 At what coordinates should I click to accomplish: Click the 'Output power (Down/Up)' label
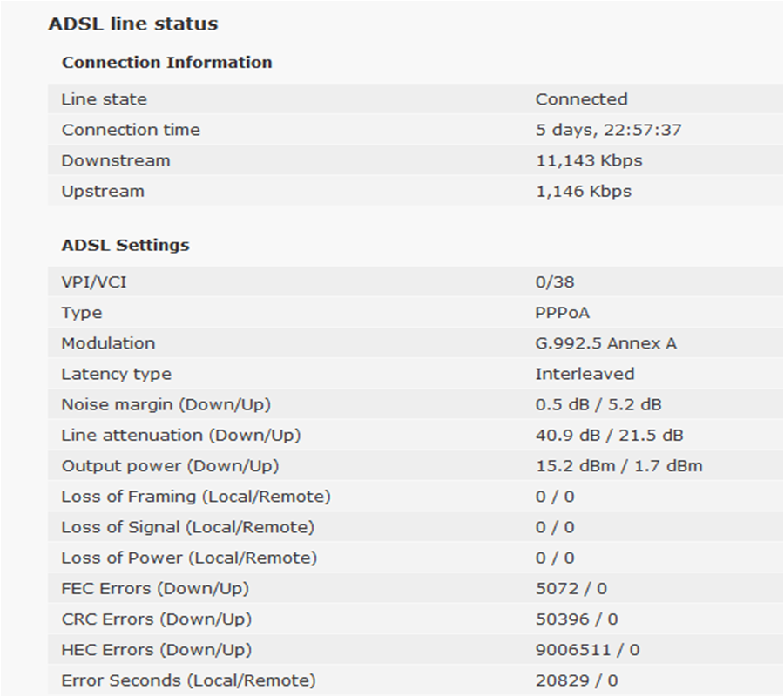(170, 466)
